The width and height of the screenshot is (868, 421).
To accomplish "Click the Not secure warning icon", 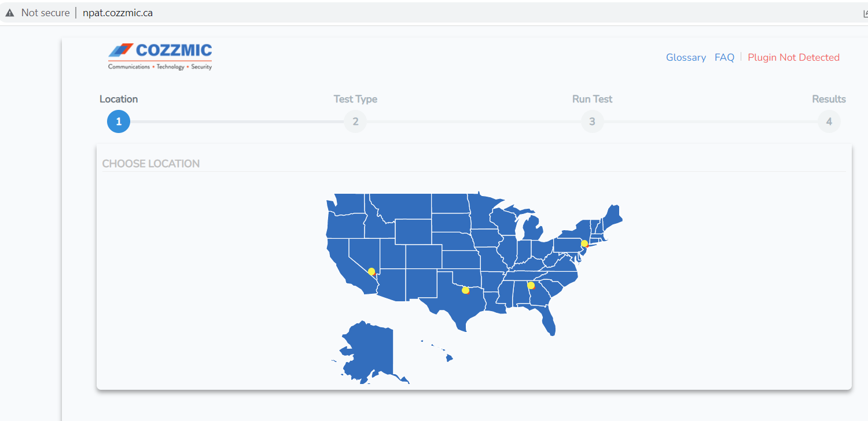I will pos(10,13).
